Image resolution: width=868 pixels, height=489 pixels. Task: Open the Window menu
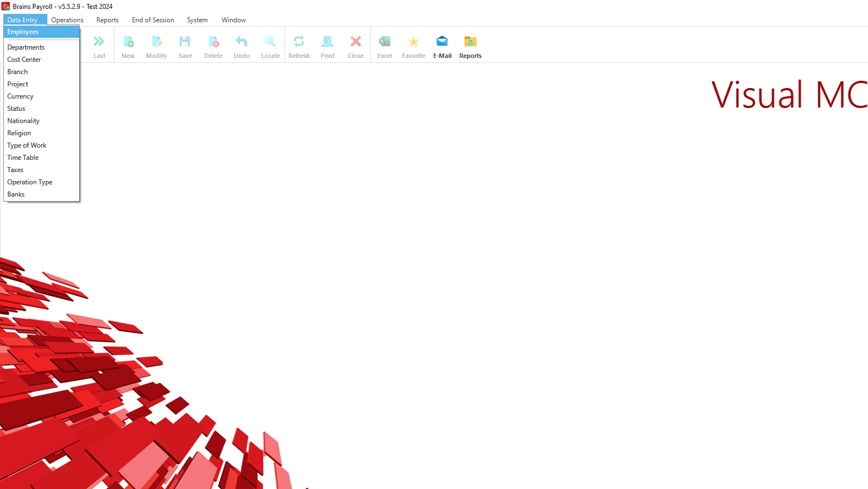point(234,19)
